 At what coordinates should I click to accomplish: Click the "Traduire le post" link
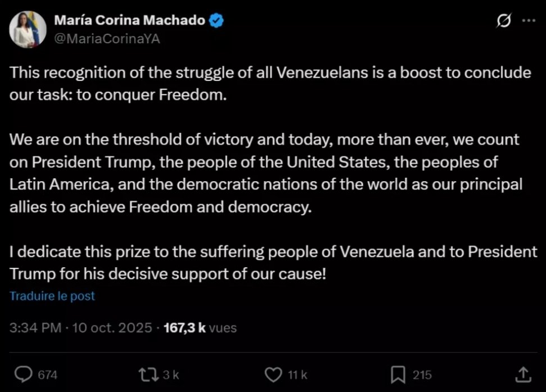[52, 296]
